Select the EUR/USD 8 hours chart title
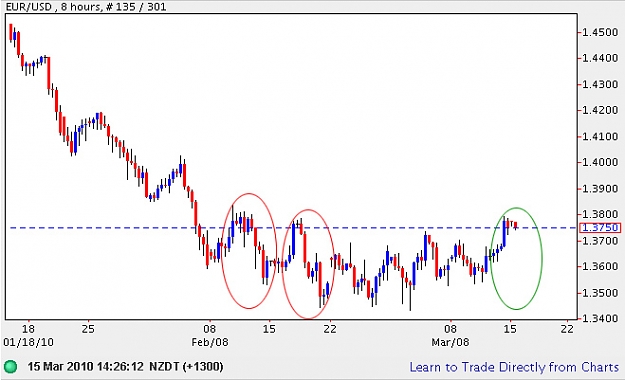 (85, 6)
